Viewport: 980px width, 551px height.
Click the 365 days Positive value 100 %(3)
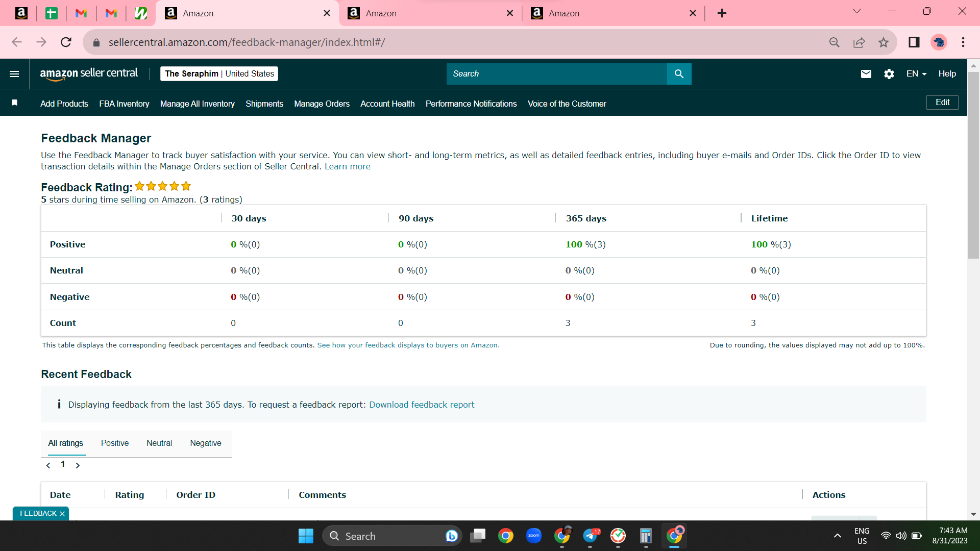coord(585,244)
